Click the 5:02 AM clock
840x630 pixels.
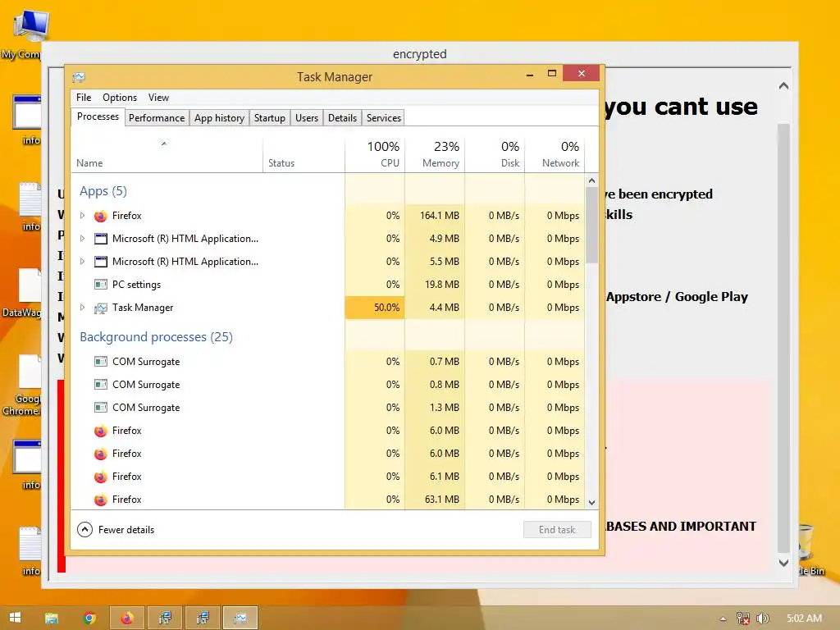804,619
